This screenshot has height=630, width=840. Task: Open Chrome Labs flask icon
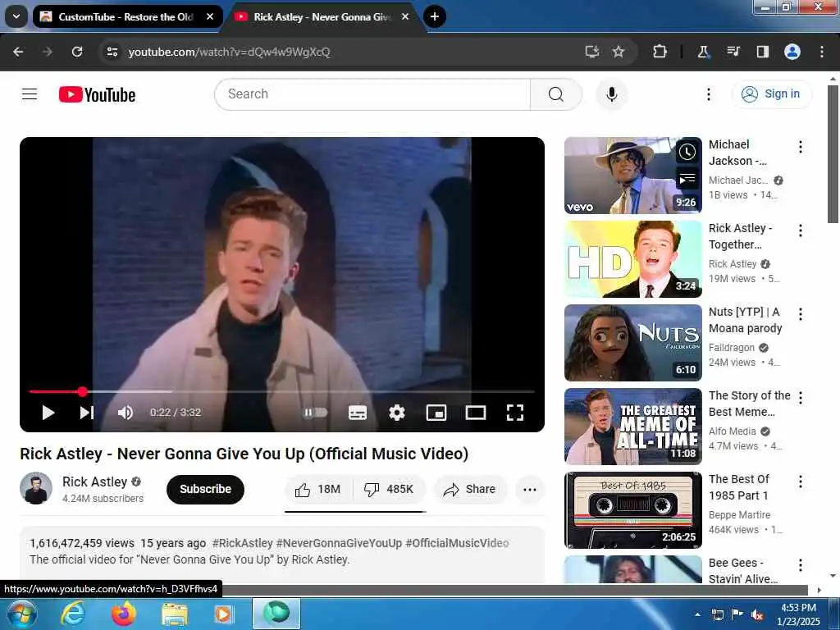(703, 52)
